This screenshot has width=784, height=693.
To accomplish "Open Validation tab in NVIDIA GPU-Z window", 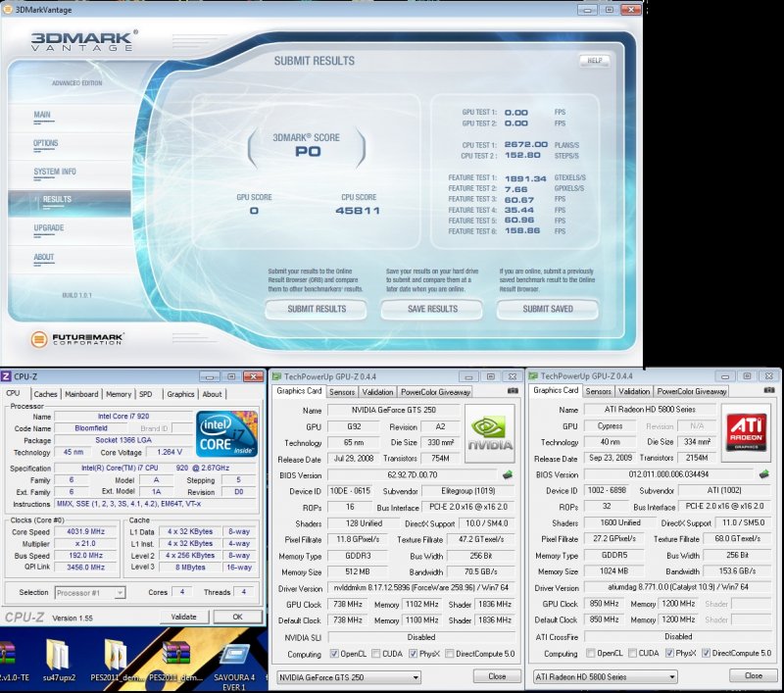I will 377,392.
